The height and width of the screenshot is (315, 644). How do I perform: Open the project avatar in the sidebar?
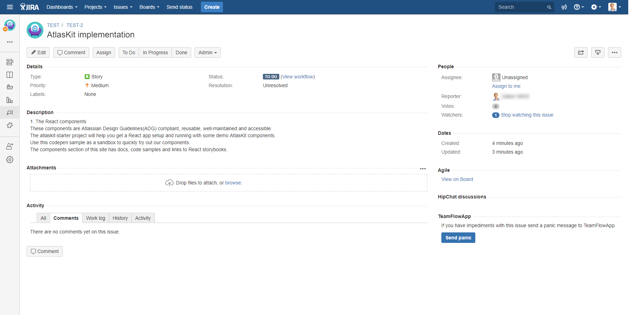pyautogui.click(x=9, y=25)
